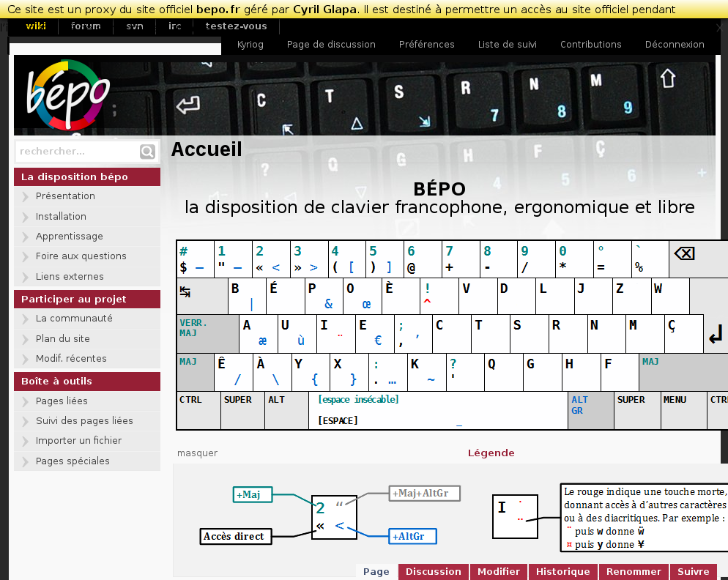Viewport: 728px width, 580px height.
Task: Click the Légende heading
Action: pyautogui.click(x=491, y=453)
